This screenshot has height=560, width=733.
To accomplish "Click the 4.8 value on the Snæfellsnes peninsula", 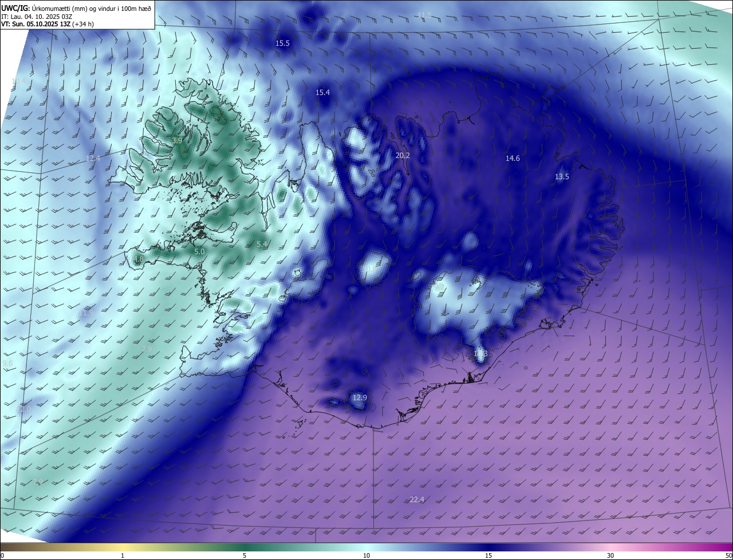I will point(139,259).
